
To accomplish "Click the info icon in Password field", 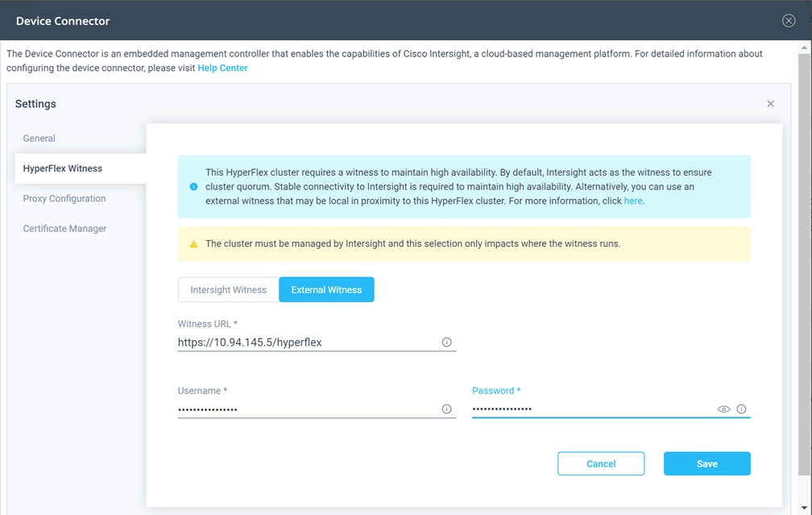I will 741,409.
